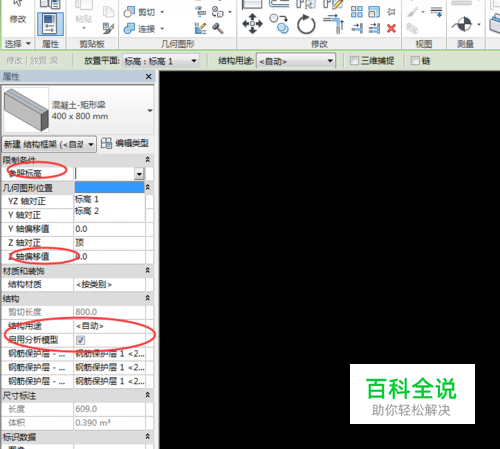The image size is (500, 449).
Task: Click the Z 轴对正 value 顶
Action: tap(109, 243)
